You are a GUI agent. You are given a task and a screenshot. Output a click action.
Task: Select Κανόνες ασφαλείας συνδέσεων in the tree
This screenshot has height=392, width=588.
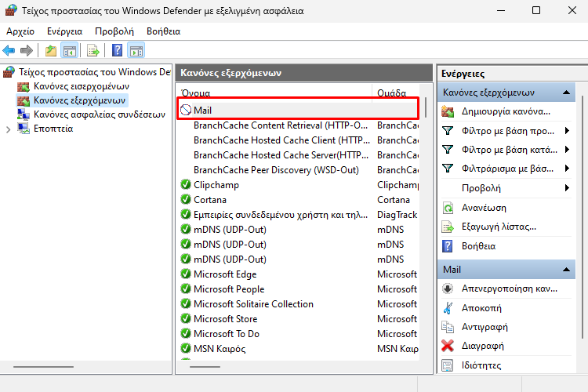coord(100,114)
